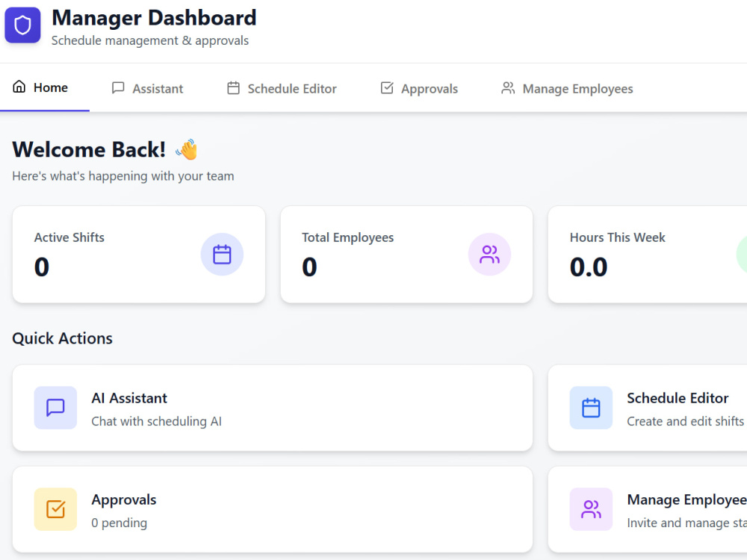
Task: Click 'Create and edit shifts' description
Action: pos(685,421)
